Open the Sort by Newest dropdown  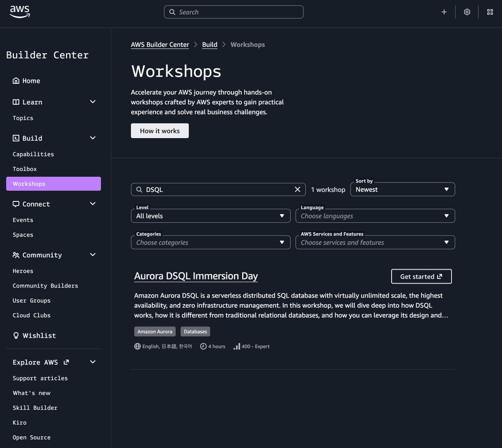[x=402, y=189]
